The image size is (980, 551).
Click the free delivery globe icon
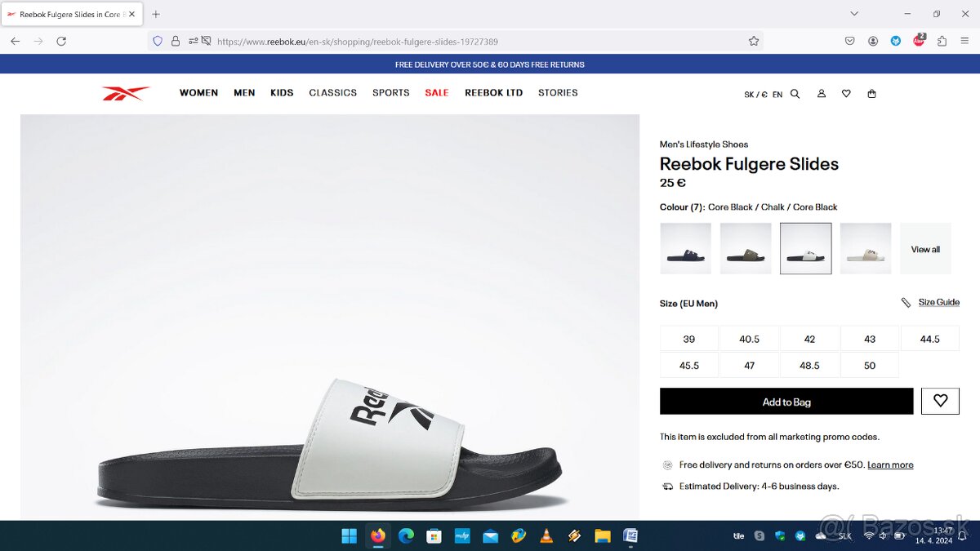(x=666, y=464)
